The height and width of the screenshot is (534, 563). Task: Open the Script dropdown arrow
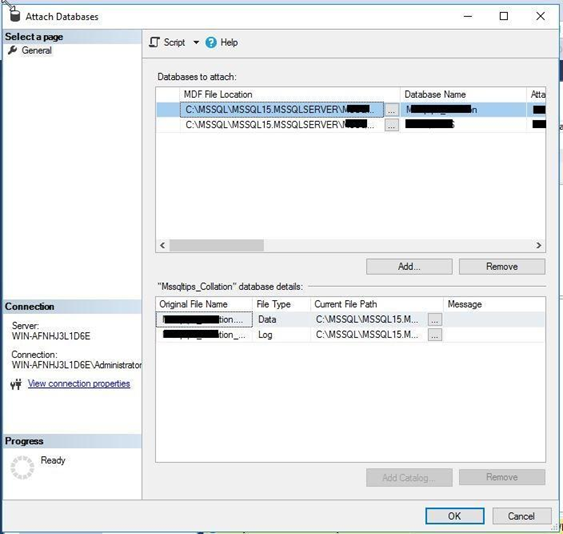[x=196, y=42]
